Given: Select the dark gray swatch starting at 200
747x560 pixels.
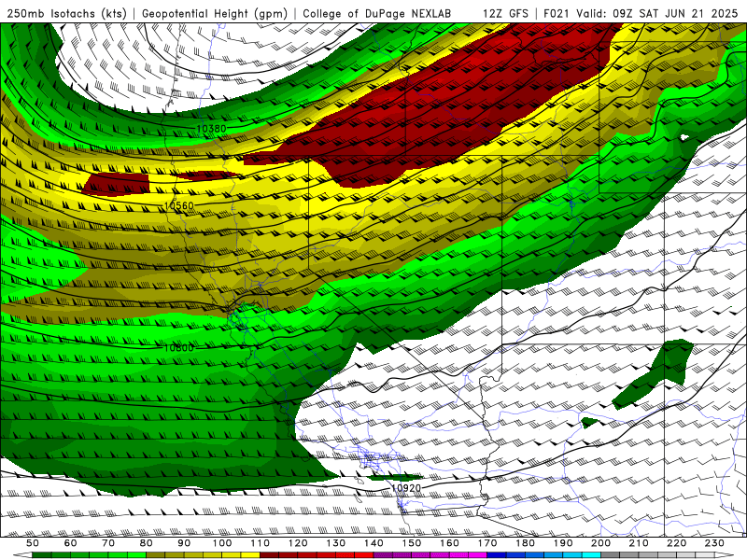Looking at the screenshot, I should 611,554.
